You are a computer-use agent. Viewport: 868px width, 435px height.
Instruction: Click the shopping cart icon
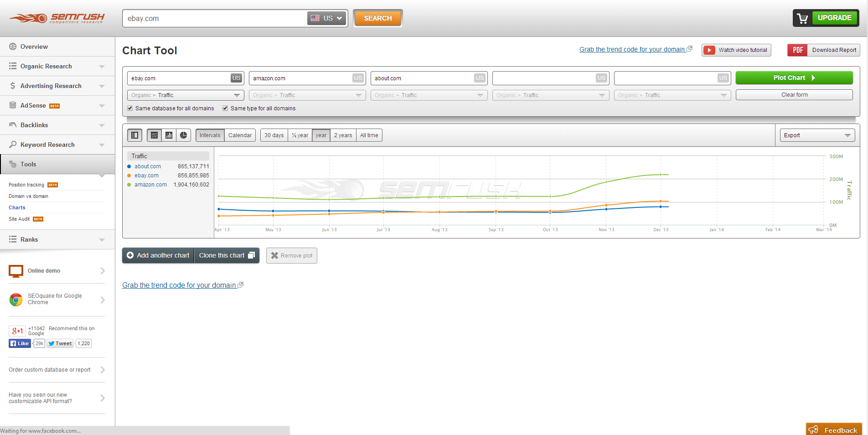click(802, 18)
